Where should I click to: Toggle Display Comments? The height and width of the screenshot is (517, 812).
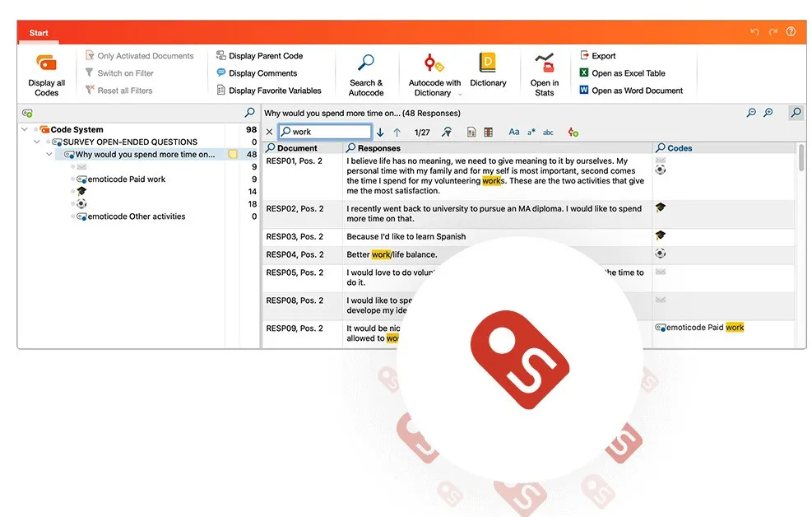pos(257,73)
